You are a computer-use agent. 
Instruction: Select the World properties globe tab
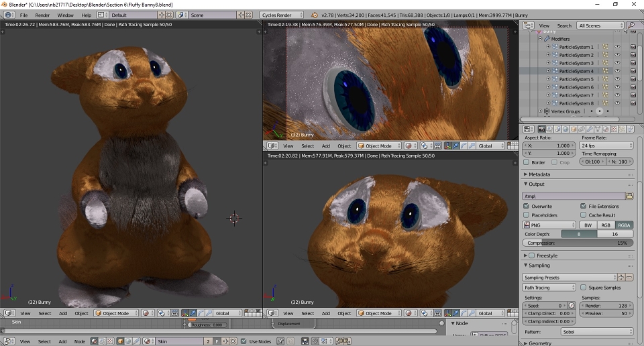point(566,129)
